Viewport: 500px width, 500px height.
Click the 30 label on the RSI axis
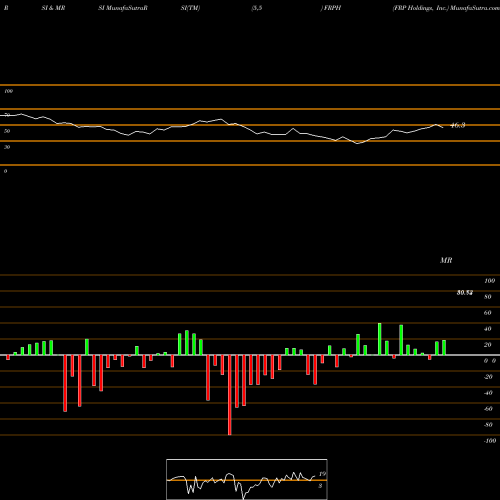pos(7,147)
